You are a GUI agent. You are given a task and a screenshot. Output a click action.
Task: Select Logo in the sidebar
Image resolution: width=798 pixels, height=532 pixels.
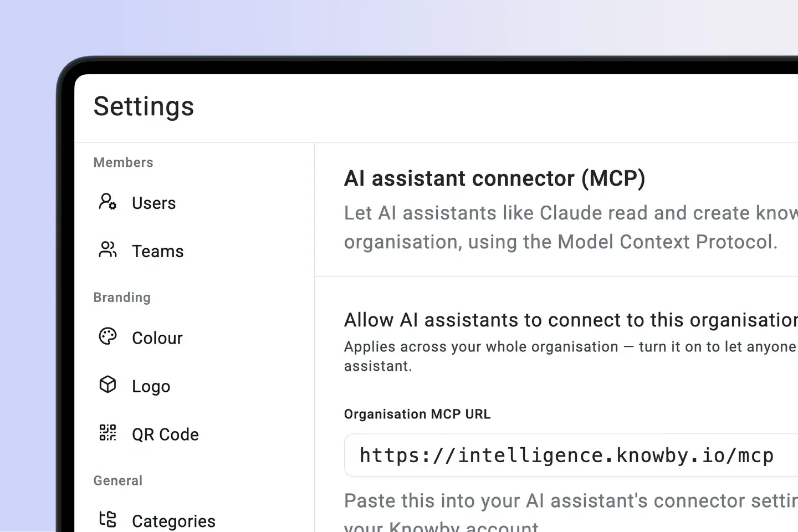(151, 386)
